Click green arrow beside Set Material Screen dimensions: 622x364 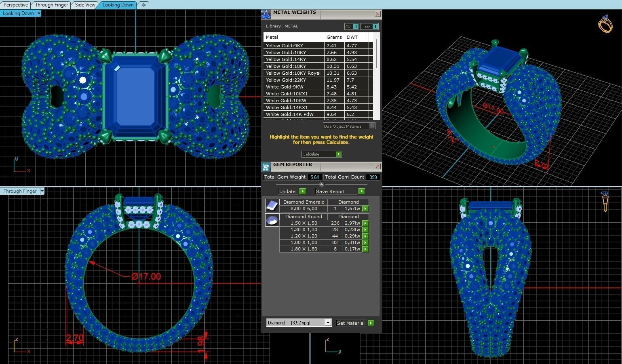(x=371, y=323)
